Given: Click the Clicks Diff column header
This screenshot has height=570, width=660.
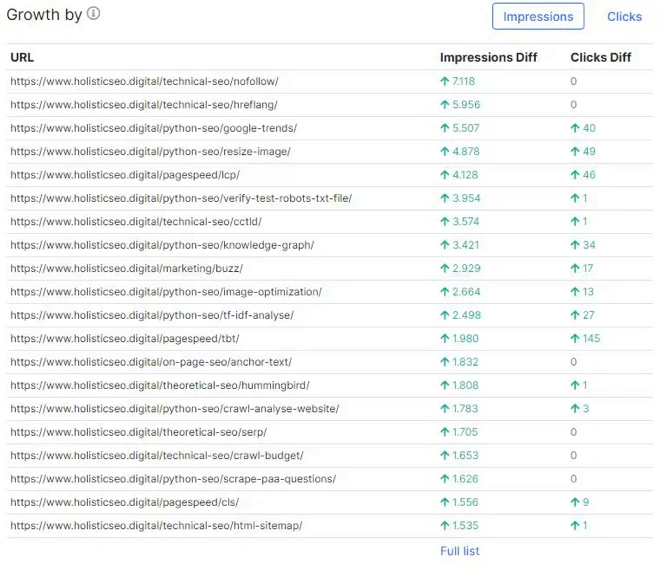Looking at the screenshot, I should point(600,57).
